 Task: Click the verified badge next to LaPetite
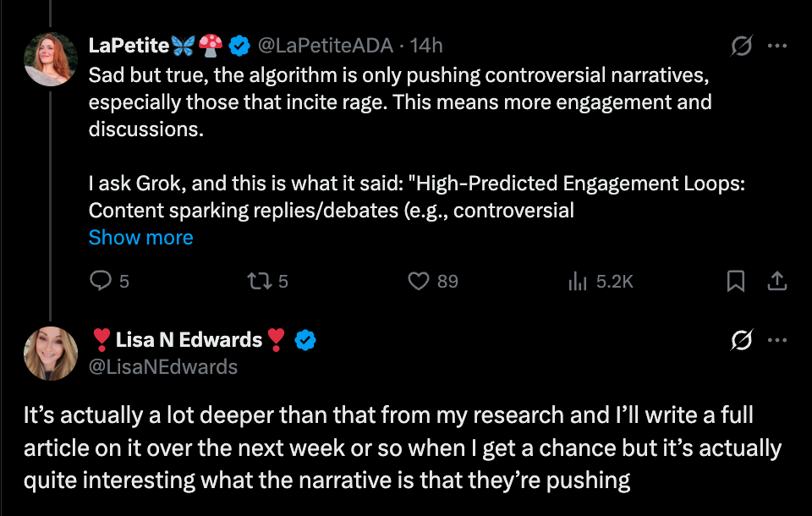pos(240,45)
